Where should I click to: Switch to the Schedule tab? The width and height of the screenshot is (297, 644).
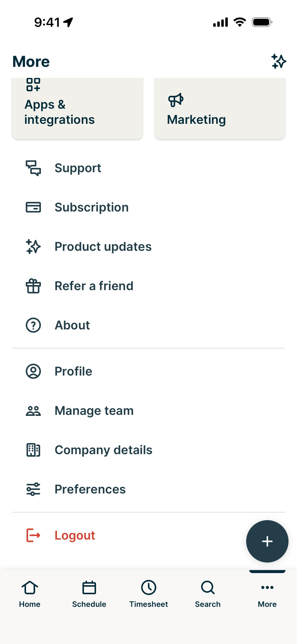(89, 594)
